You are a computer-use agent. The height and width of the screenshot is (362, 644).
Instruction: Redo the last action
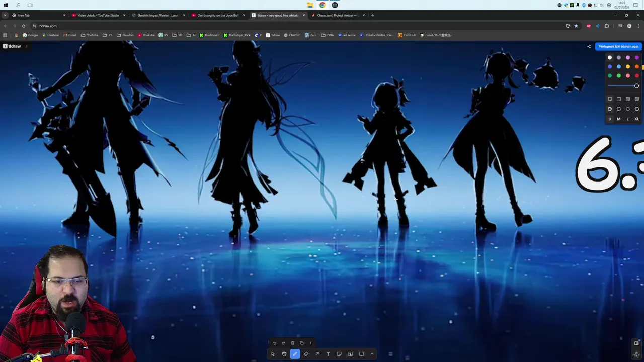tap(283, 343)
